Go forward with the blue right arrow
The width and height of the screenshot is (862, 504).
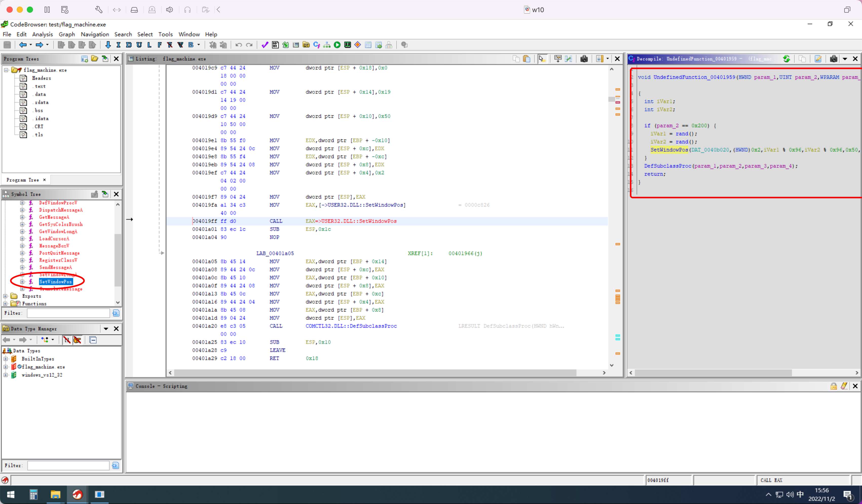[39, 45]
